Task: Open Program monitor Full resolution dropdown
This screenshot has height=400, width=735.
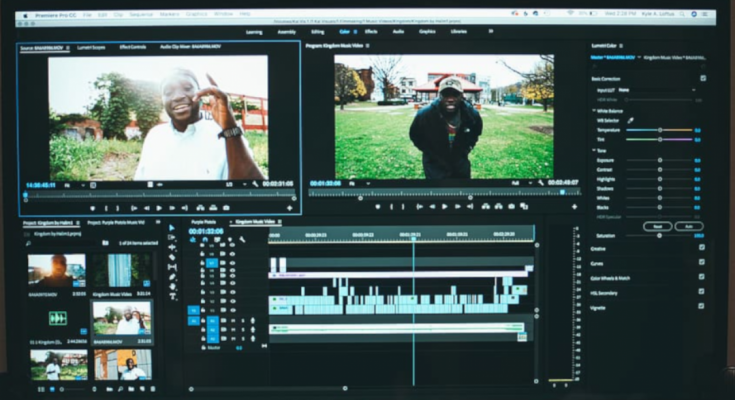Action: 522,182
